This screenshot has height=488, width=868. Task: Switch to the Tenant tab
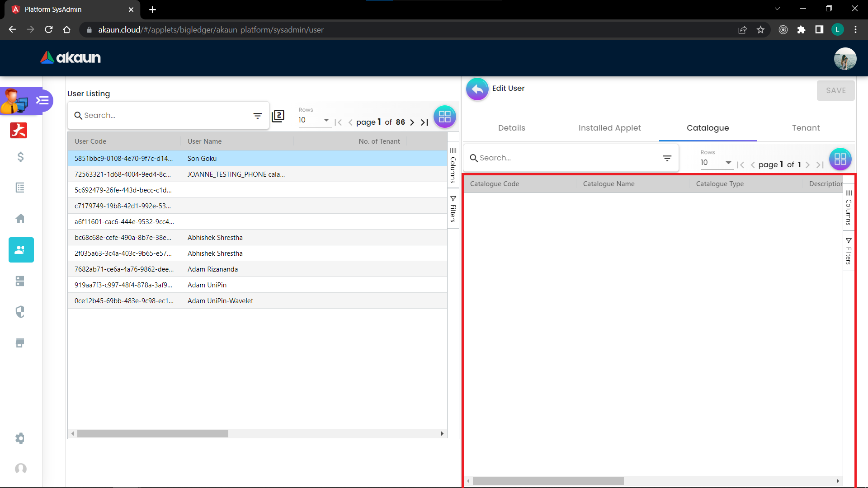pyautogui.click(x=806, y=128)
